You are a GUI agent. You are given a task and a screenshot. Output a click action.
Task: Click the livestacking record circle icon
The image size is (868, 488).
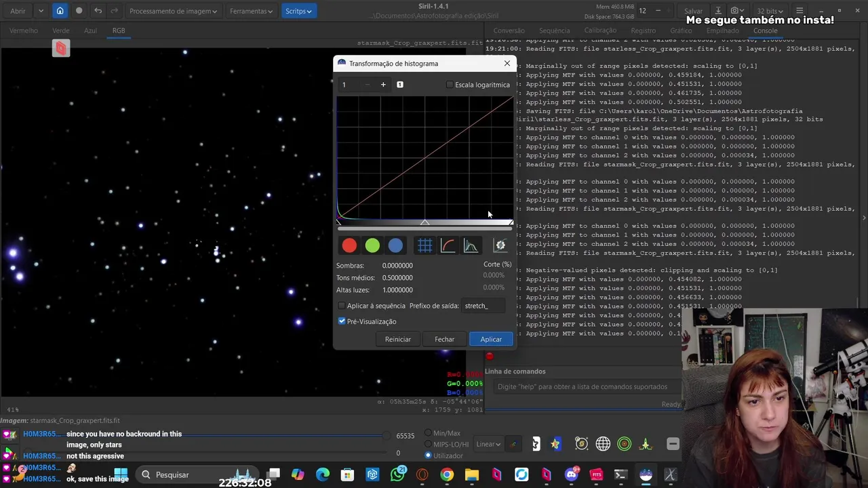79,11
